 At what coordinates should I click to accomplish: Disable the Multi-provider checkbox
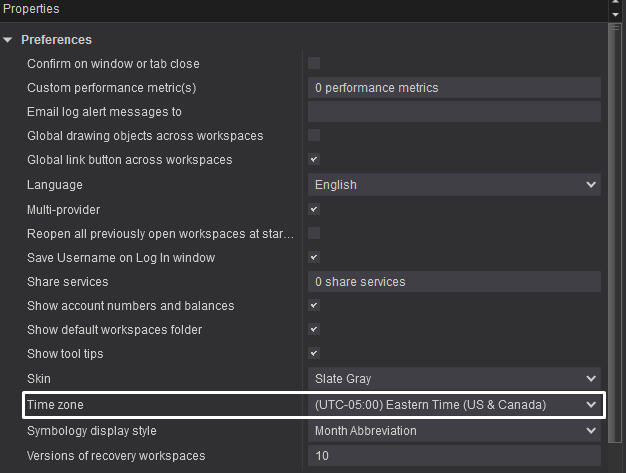point(314,210)
